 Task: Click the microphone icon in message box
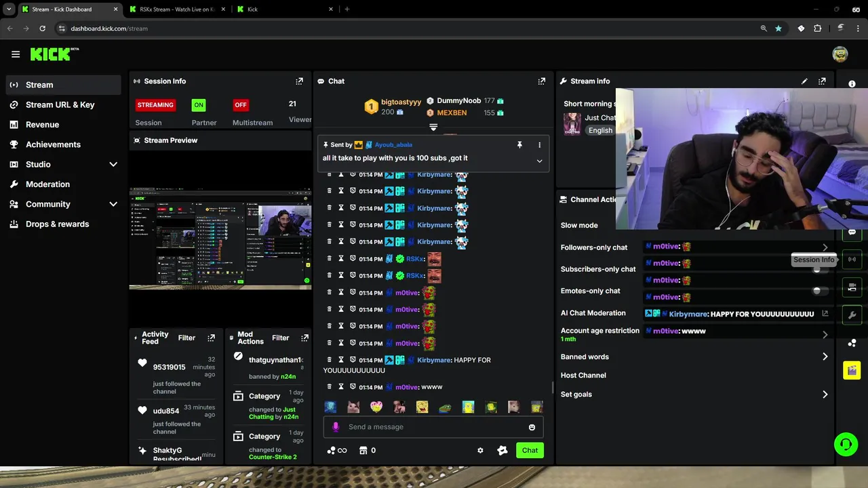[336, 427]
